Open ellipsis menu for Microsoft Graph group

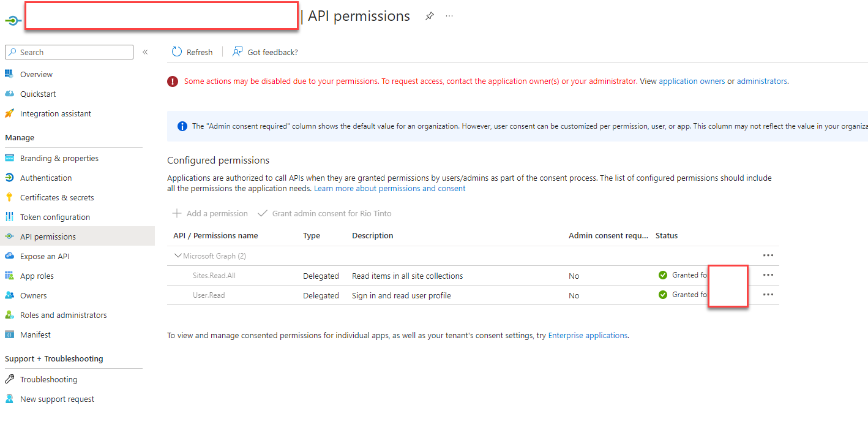pyautogui.click(x=768, y=255)
